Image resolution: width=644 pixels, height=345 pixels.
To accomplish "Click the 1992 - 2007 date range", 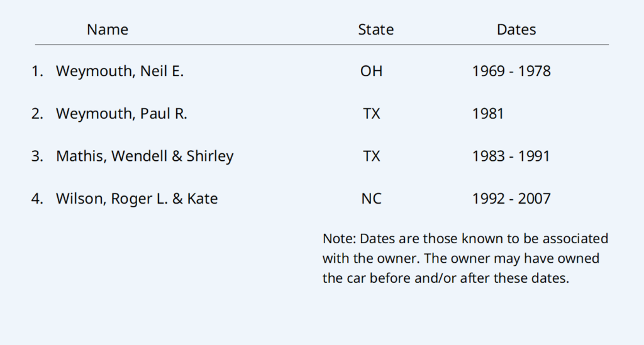I will [x=511, y=199].
